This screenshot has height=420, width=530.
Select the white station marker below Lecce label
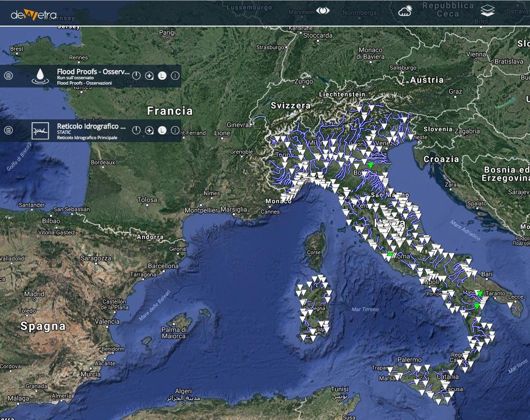[x=510, y=305]
